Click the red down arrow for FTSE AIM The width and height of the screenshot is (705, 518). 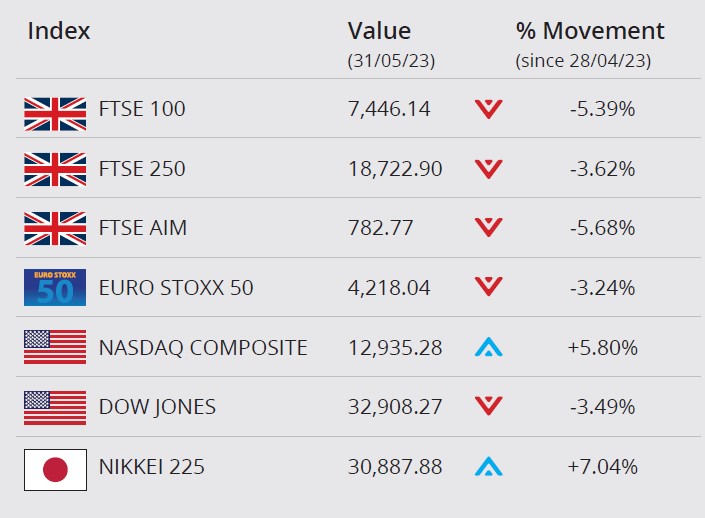(x=488, y=228)
